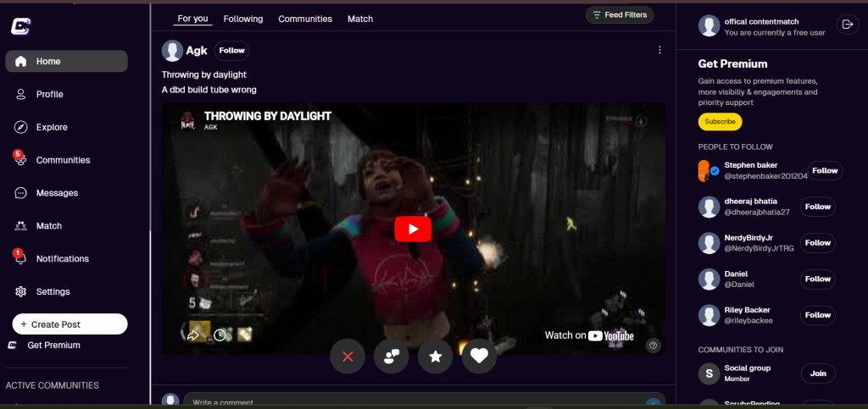Switch to the Communities feed tab

click(305, 19)
